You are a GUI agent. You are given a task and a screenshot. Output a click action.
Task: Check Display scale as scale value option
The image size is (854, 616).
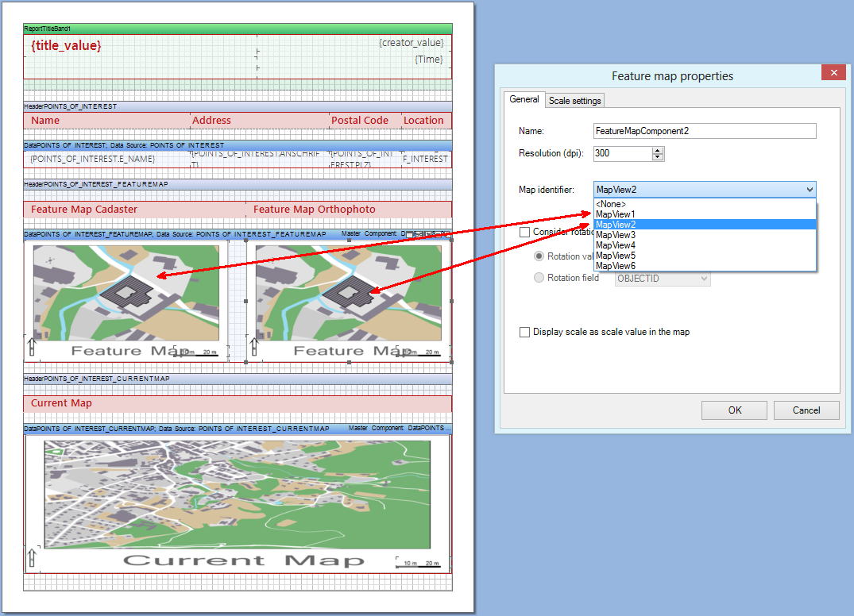[524, 332]
